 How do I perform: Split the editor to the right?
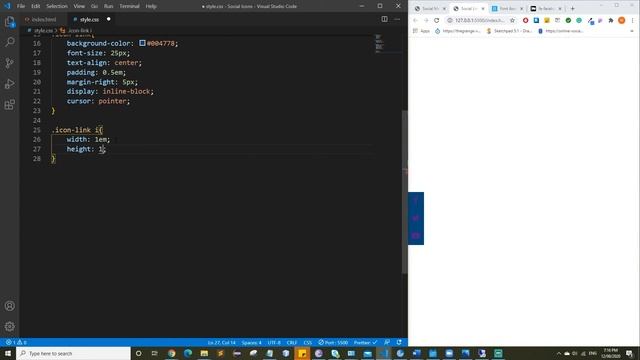(384, 19)
